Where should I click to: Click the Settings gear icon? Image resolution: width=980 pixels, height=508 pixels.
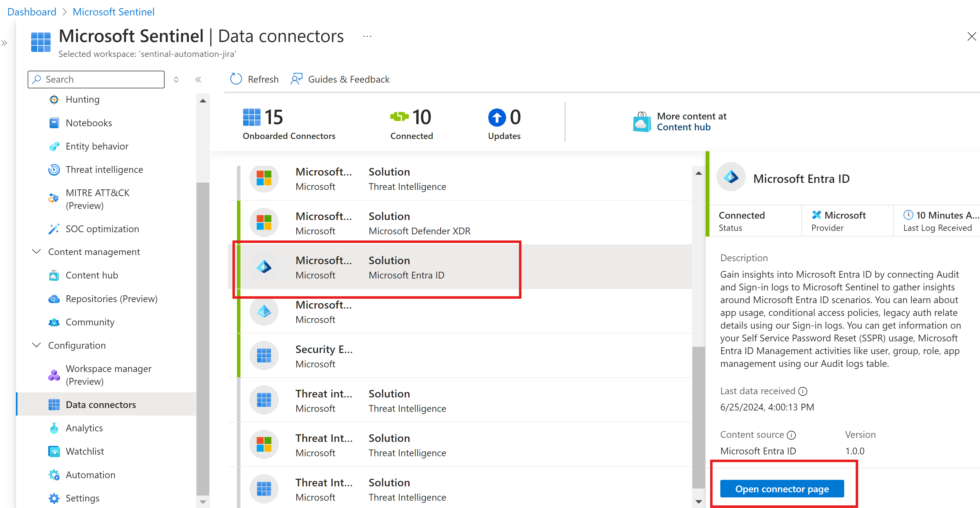[54, 498]
